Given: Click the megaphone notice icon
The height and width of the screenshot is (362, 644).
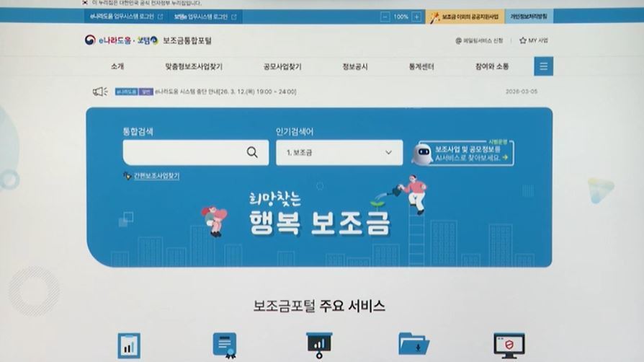Looking at the screenshot, I should pyautogui.click(x=100, y=92).
